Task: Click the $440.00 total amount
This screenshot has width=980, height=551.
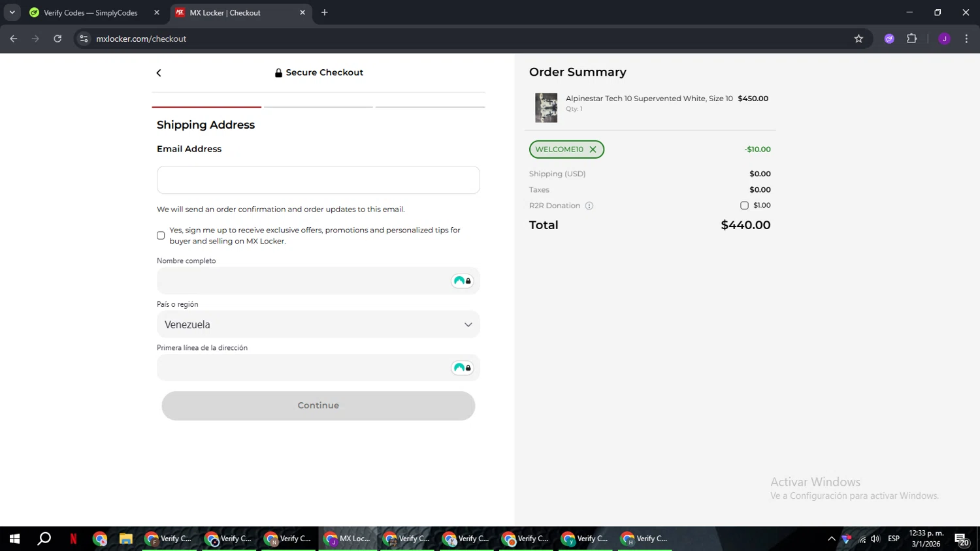Action: coord(745,225)
